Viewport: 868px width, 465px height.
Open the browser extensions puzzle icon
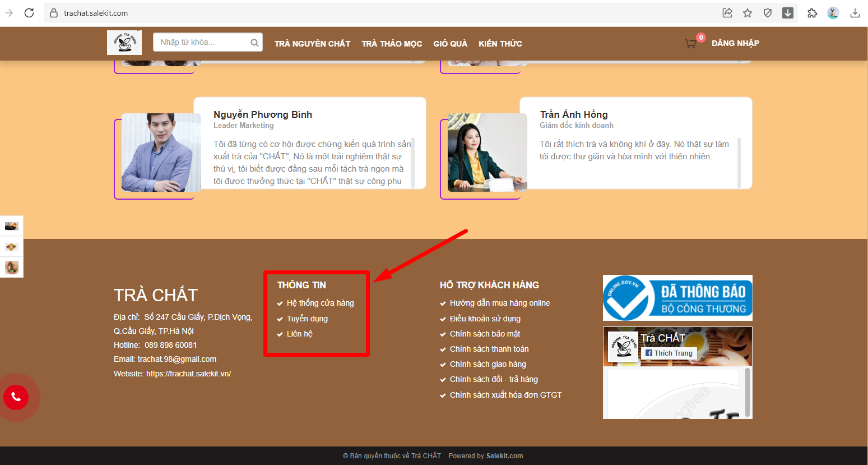(x=812, y=13)
